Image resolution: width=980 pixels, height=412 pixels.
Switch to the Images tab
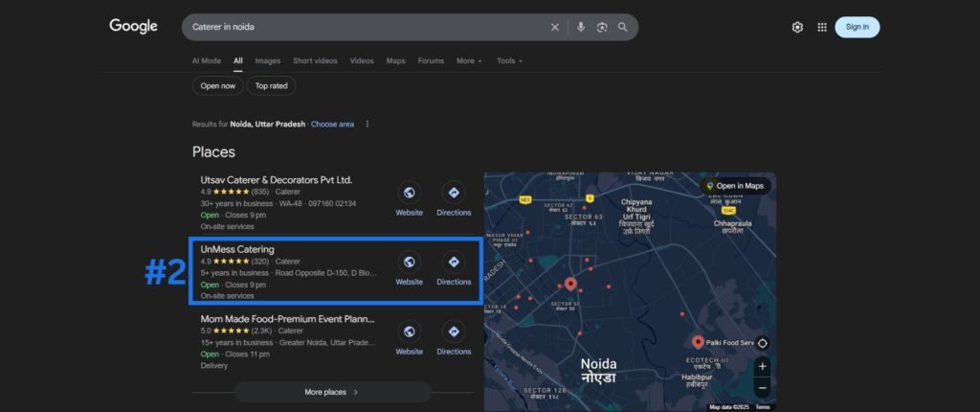click(x=268, y=60)
